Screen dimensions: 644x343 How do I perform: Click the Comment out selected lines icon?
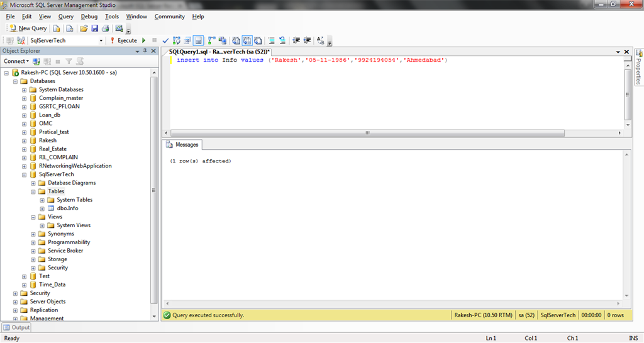pyautogui.click(x=272, y=40)
